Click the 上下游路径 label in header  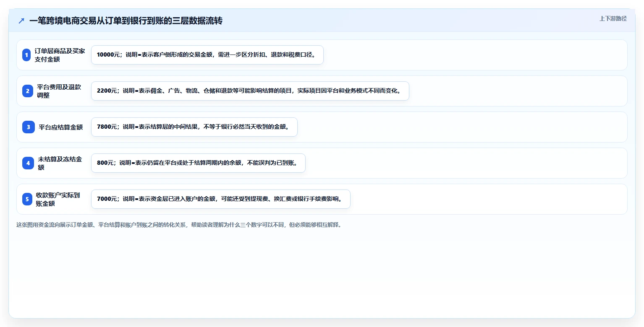(x=613, y=18)
